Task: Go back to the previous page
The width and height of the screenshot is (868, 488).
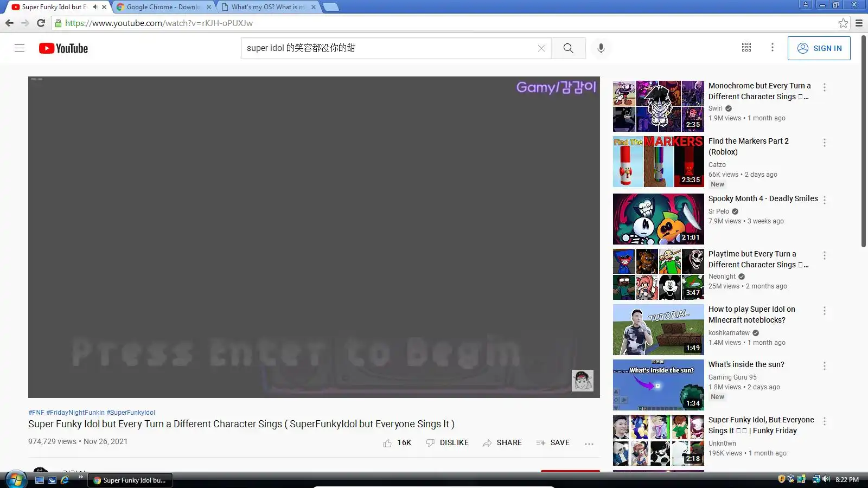Action: point(9,23)
